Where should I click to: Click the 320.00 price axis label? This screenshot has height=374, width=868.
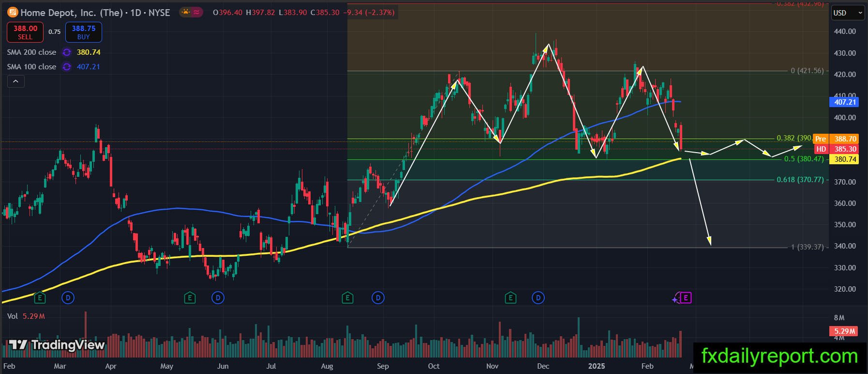click(x=845, y=289)
